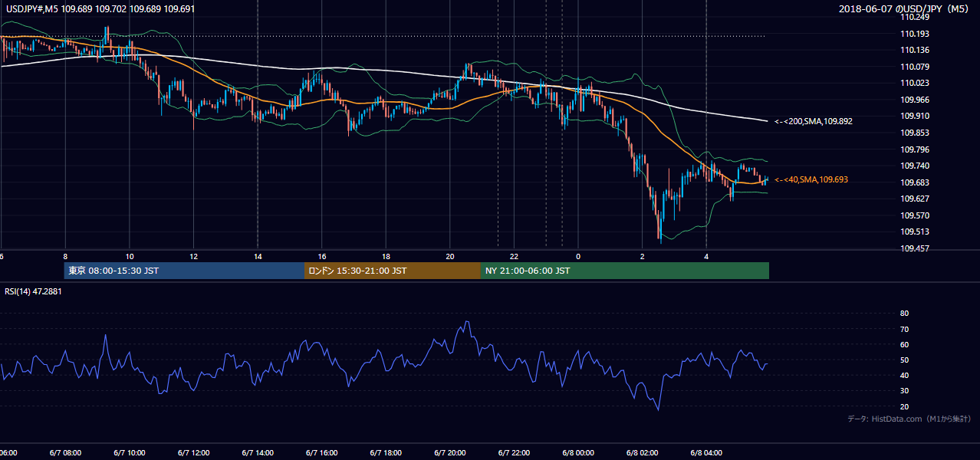Select the 6/7 22:00 date axis label
This screenshot has height=460, width=980.
[514, 452]
